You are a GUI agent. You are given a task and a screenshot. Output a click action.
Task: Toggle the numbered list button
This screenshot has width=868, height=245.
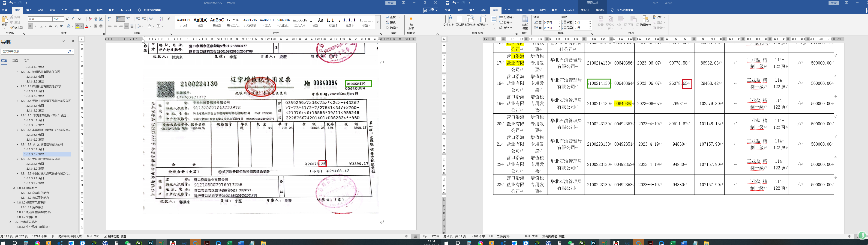pyautogui.click(x=119, y=19)
